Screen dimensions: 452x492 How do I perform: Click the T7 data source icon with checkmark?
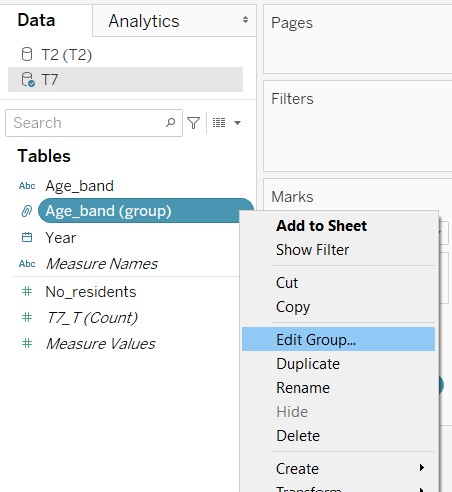tap(28, 80)
